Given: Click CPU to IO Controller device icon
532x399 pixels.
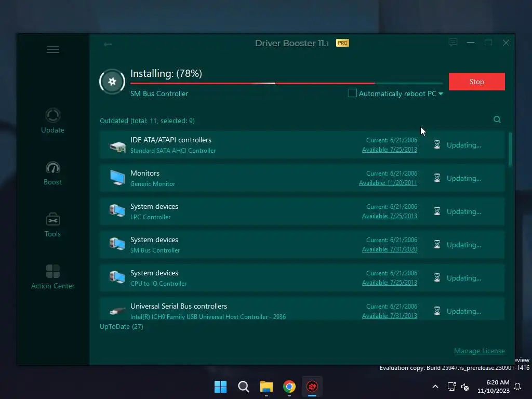Looking at the screenshot, I should 117,277.
